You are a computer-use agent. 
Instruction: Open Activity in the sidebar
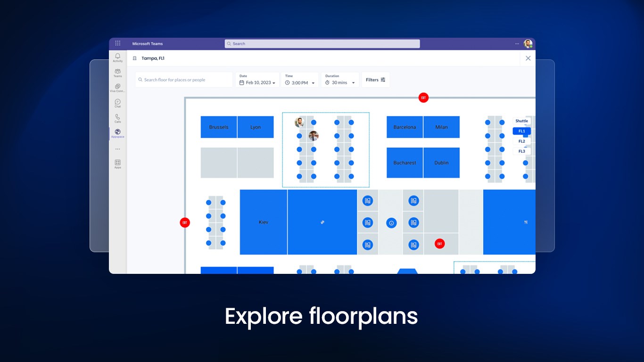pyautogui.click(x=118, y=58)
